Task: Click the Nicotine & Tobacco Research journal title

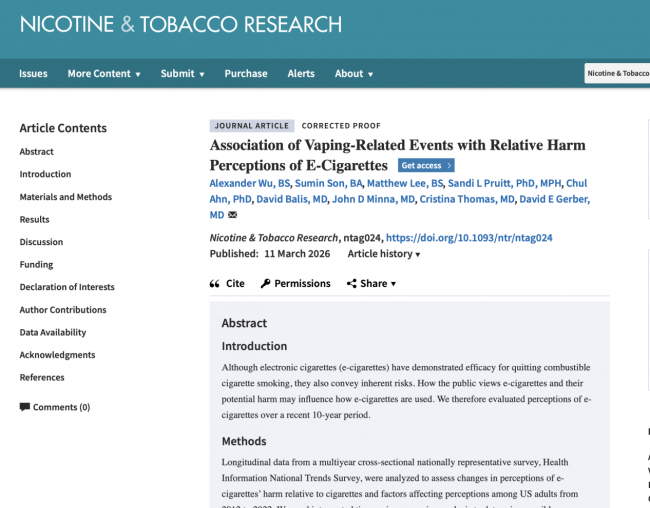Action: (x=180, y=24)
